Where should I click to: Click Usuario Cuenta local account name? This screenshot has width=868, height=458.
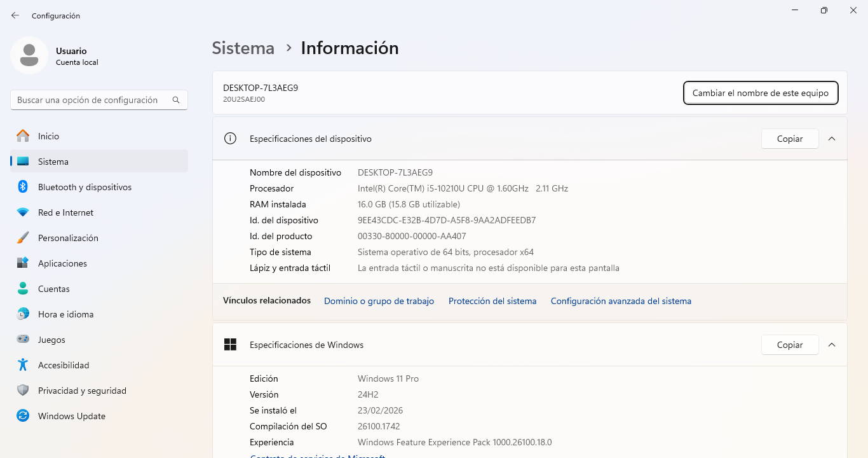[77, 56]
